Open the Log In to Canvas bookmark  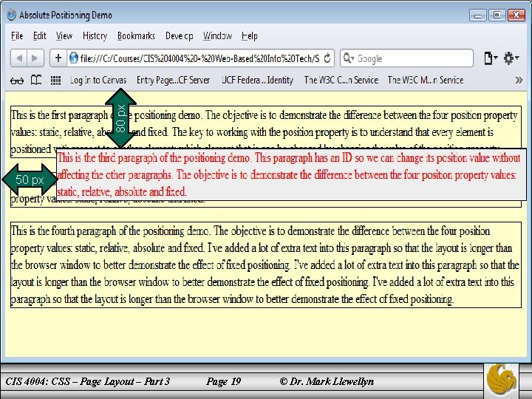click(x=98, y=81)
